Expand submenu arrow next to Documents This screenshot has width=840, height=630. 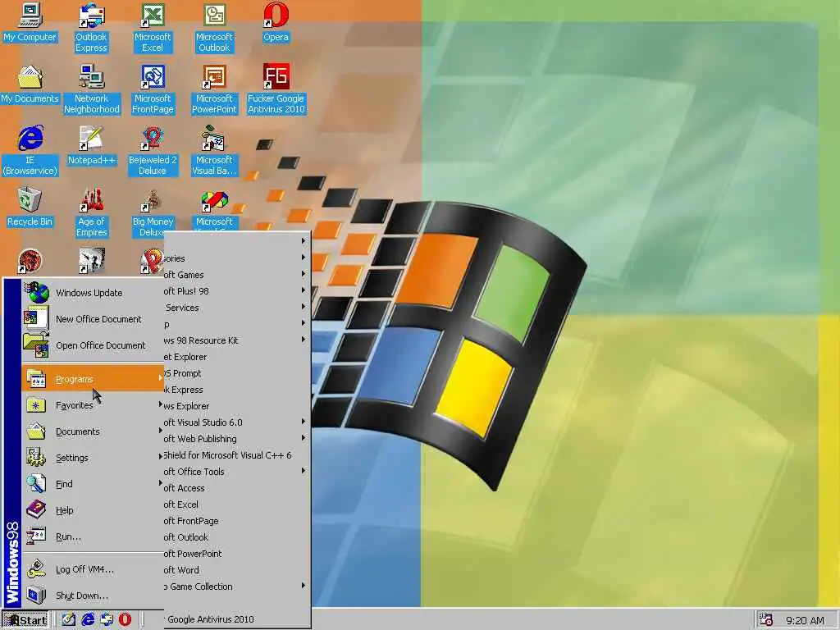click(160, 430)
